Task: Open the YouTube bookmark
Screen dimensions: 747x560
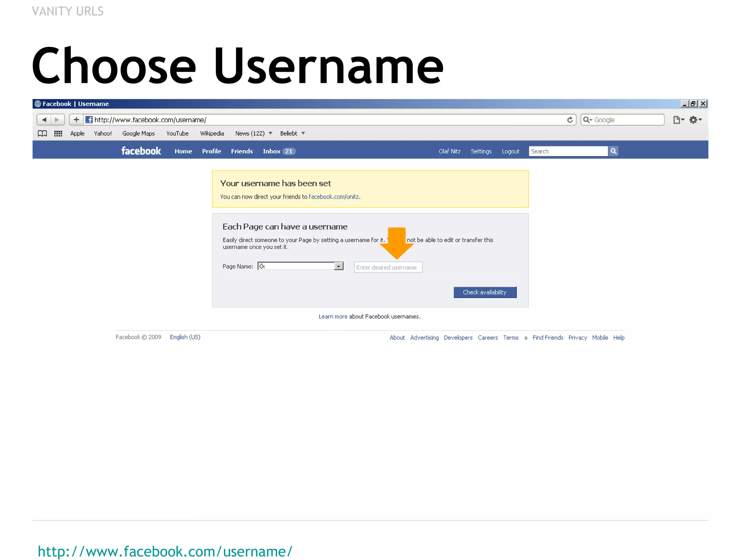Action: click(x=177, y=133)
